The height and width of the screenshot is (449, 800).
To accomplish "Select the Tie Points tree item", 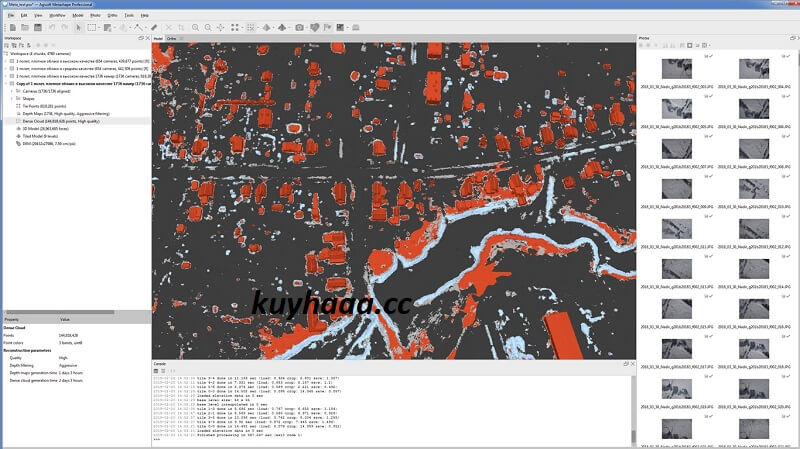I will [44, 106].
